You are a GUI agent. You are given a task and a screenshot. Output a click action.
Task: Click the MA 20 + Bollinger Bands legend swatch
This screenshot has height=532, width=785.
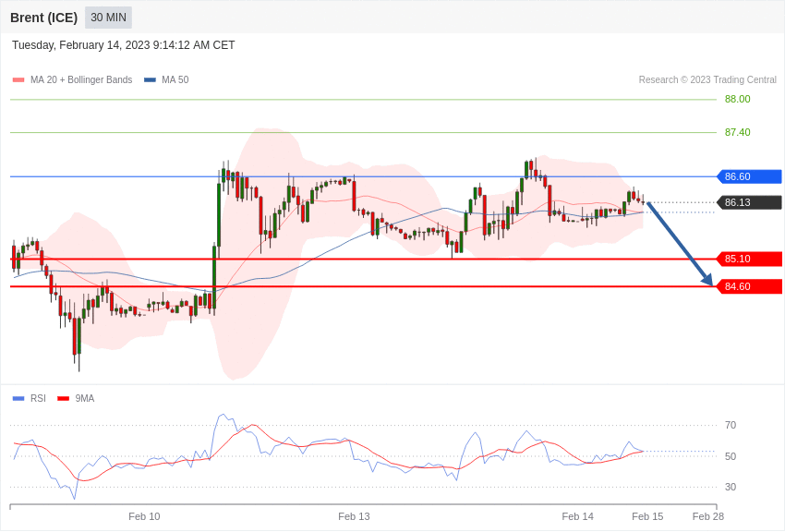[x=18, y=80]
